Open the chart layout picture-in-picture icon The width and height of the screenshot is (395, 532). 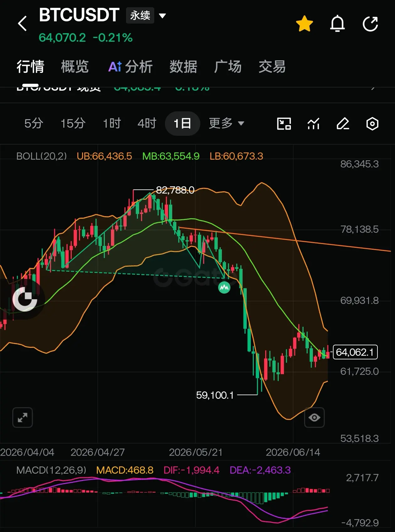pyautogui.click(x=284, y=124)
